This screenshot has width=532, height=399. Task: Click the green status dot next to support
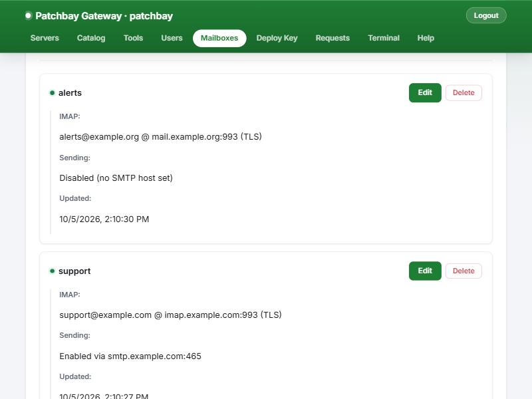coord(53,271)
